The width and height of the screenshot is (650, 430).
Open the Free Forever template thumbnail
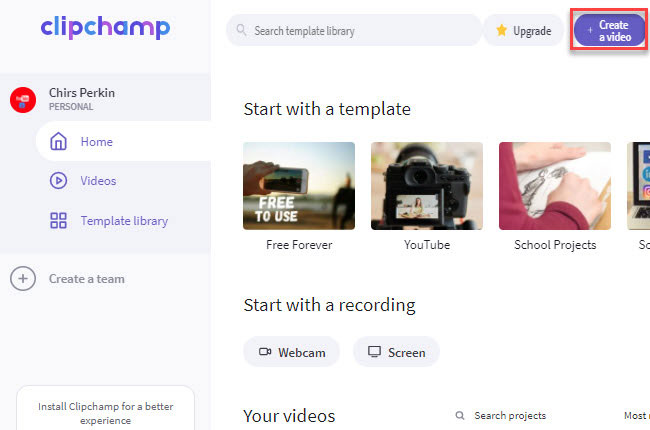pos(299,186)
